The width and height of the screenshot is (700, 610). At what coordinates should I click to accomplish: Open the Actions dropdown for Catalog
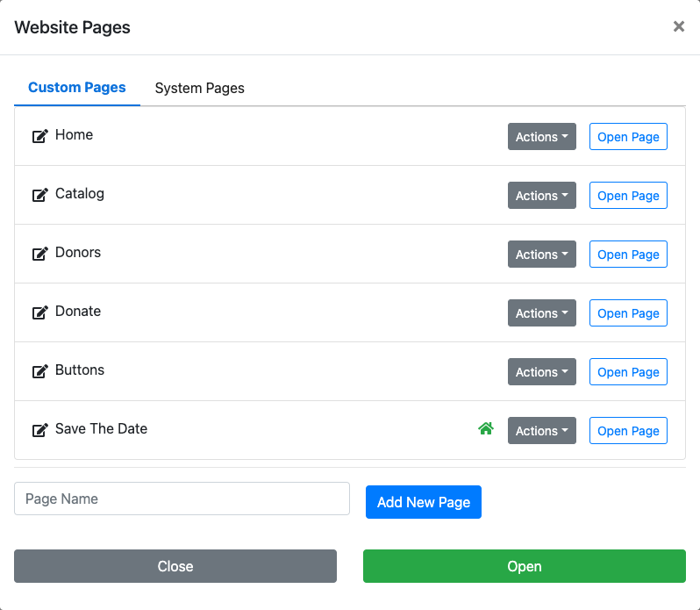[x=541, y=196]
